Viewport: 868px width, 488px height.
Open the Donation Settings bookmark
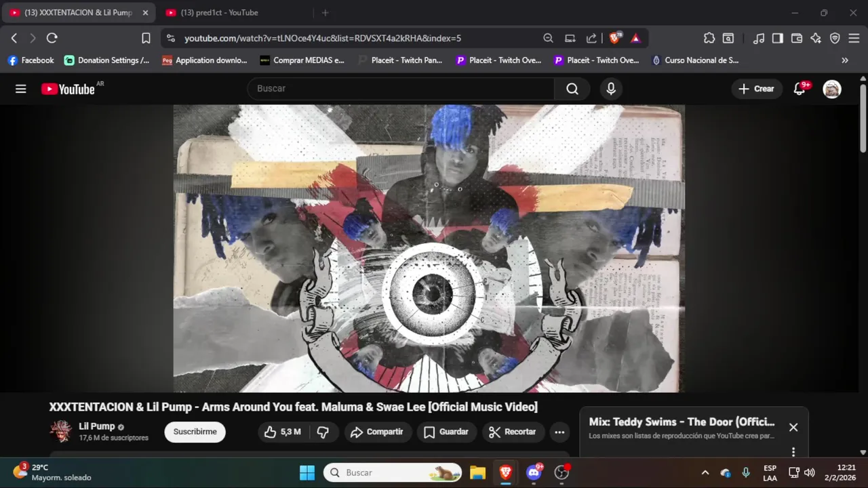107,60
